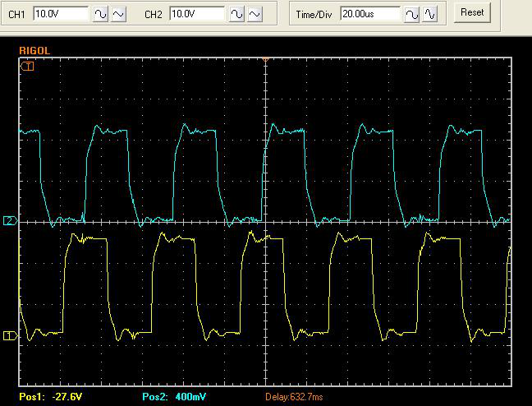Viewport: 532px width, 406px height.
Task: Click CH2 small-wave scale button
Action: click(255, 14)
